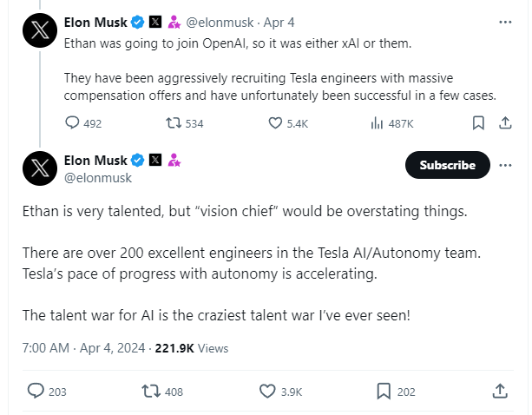Repost the top tweet with 534 reposts
Viewport: 532px width, 415px height.
[172, 123]
